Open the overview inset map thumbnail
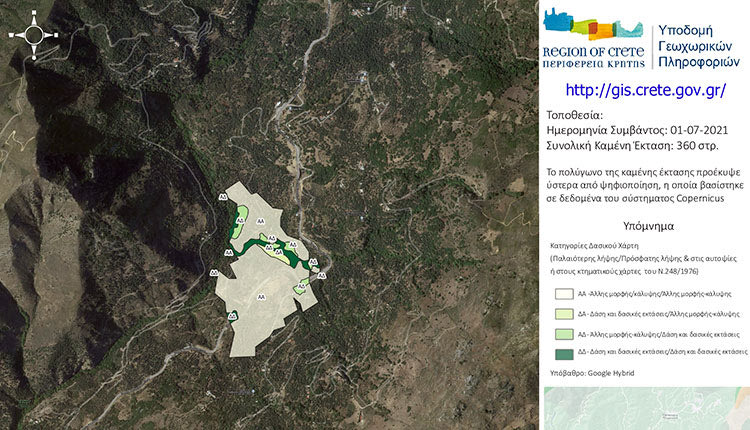750x430 pixels. click(647, 408)
